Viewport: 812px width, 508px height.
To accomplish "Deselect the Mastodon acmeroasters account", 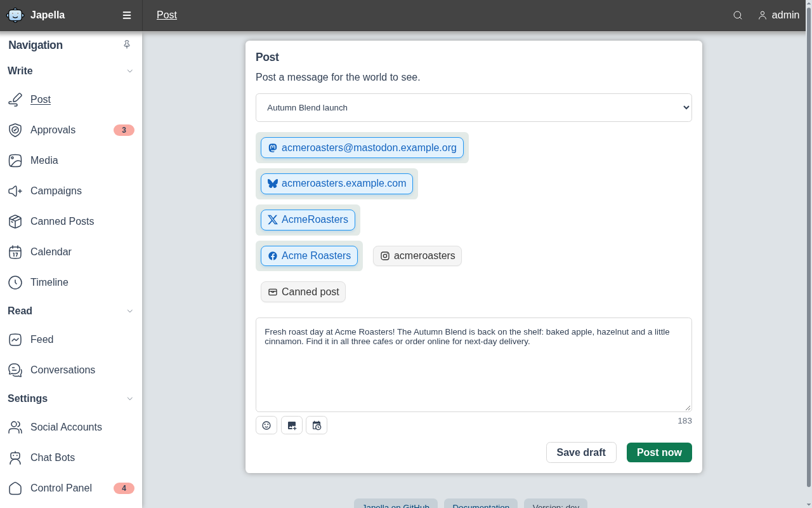I will pos(362,148).
